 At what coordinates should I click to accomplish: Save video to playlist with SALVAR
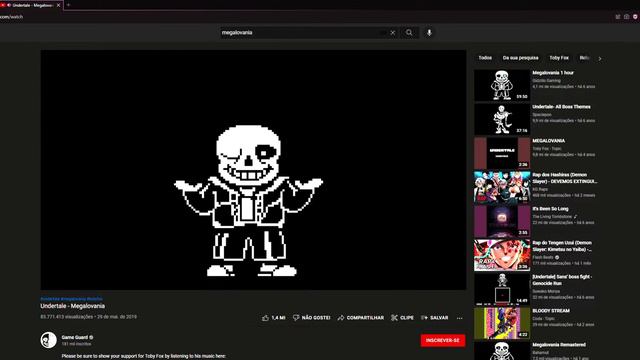tap(434, 318)
